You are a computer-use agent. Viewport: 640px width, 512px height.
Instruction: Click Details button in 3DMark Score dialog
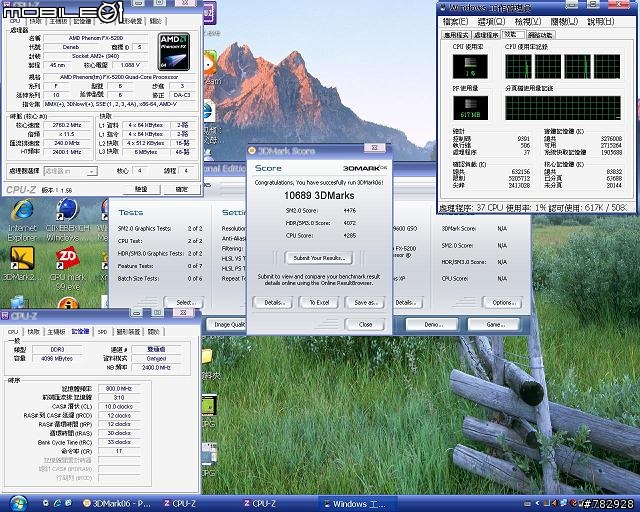point(272,303)
